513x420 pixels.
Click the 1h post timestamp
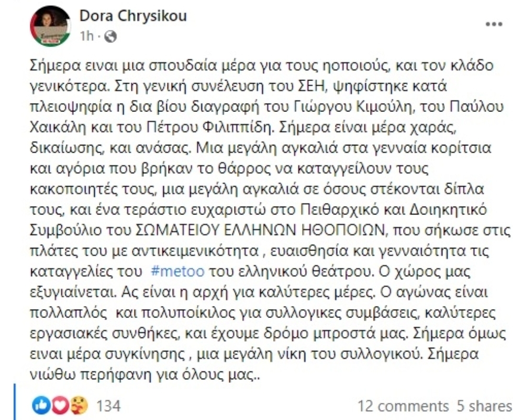[87, 37]
